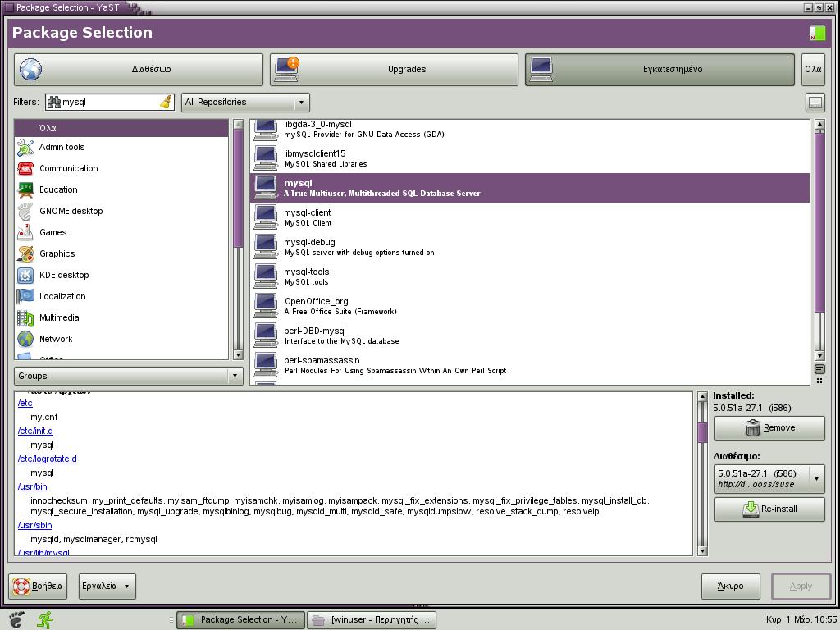This screenshot has height=630, width=840.
Task: Click the package list vertical scrollbar
Action: click(x=819, y=240)
